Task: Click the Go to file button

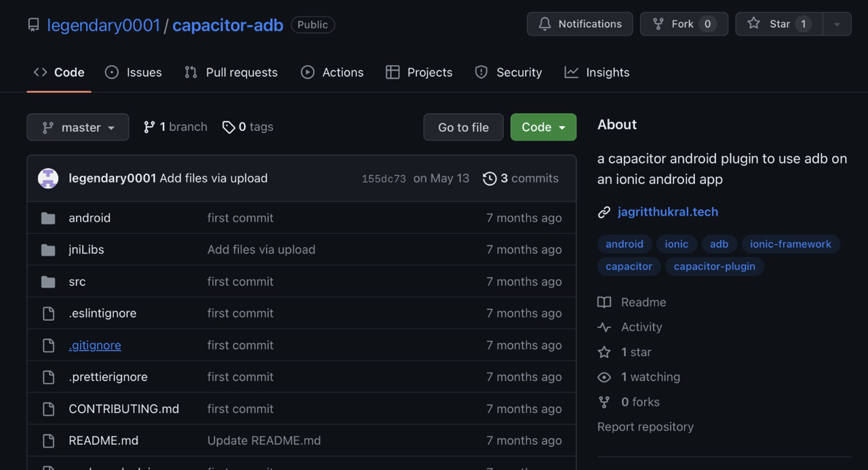Action: pos(463,127)
